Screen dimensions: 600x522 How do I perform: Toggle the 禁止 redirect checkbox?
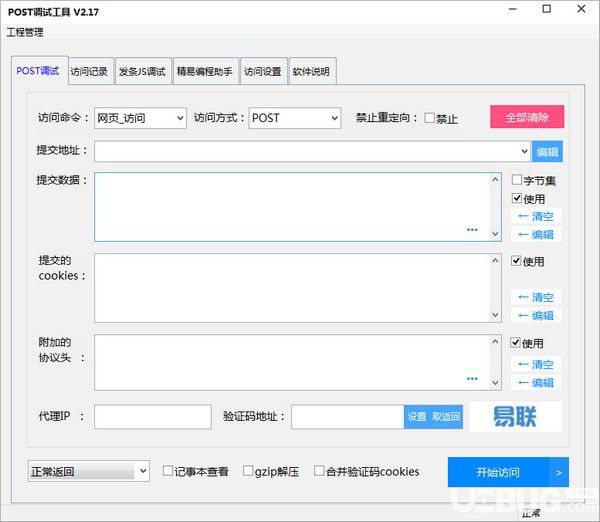[429, 118]
